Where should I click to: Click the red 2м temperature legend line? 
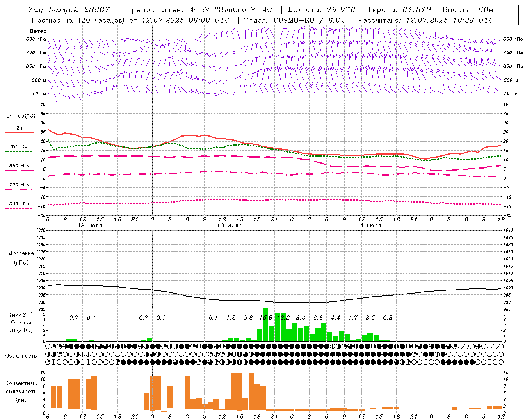coord(19,132)
